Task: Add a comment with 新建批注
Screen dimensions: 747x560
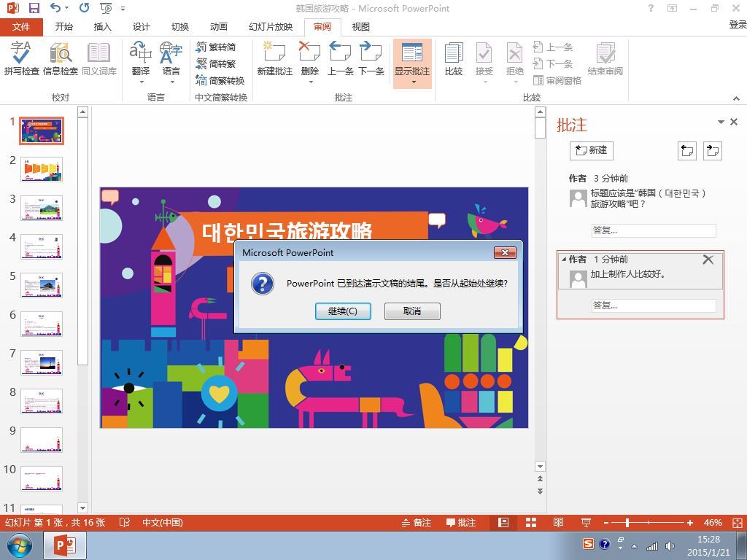Action: (x=274, y=58)
